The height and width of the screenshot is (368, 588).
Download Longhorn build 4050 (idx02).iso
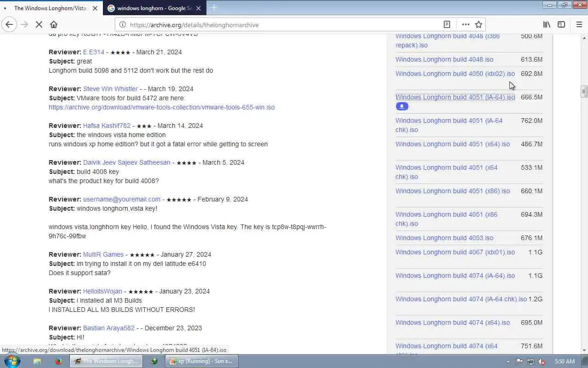[x=455, y=74]
